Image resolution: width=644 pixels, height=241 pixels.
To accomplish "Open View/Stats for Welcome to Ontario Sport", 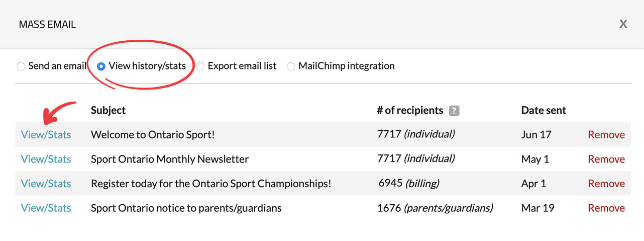I will pyautogui.click(x=46, y=135).
